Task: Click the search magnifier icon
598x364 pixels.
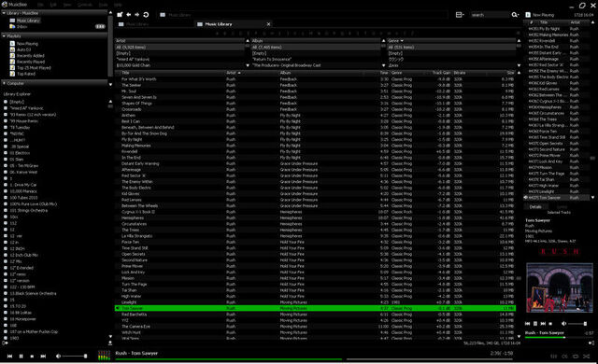Action: (x=514, y=15)
